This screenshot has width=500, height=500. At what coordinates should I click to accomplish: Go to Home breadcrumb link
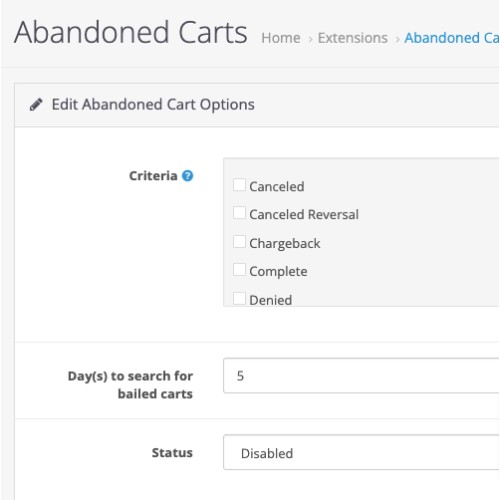pos(281,38)
